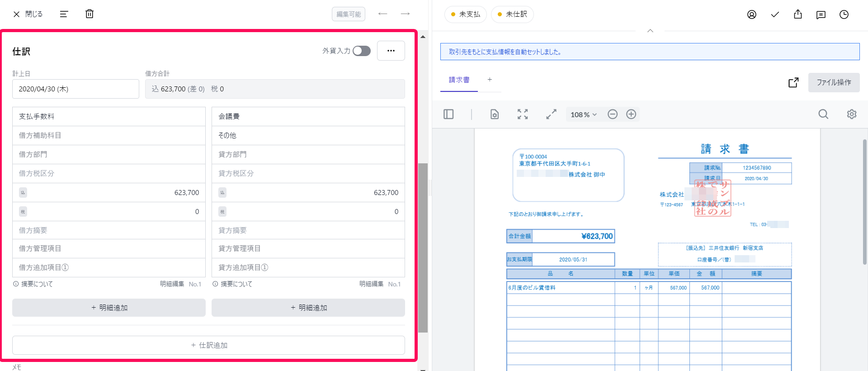This screenshot has height=371, width=868.
Task: Click the 借方追加項目① field
Action: [109, 267]
